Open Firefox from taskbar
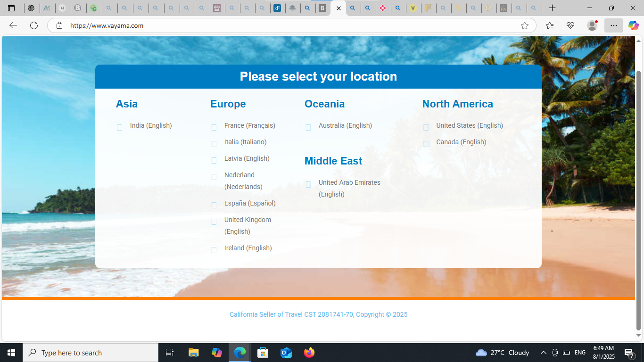Viewport: 644px width, 362px height. coord(309,353)
